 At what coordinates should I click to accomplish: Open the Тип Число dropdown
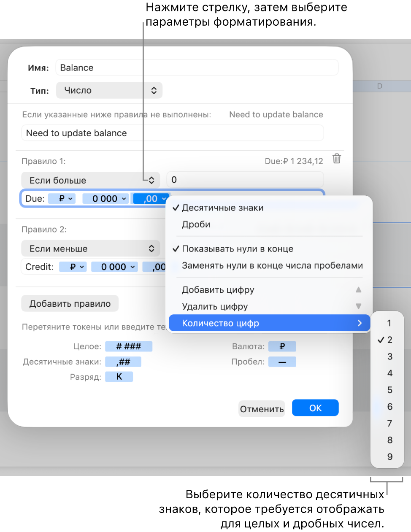point(109,90)
